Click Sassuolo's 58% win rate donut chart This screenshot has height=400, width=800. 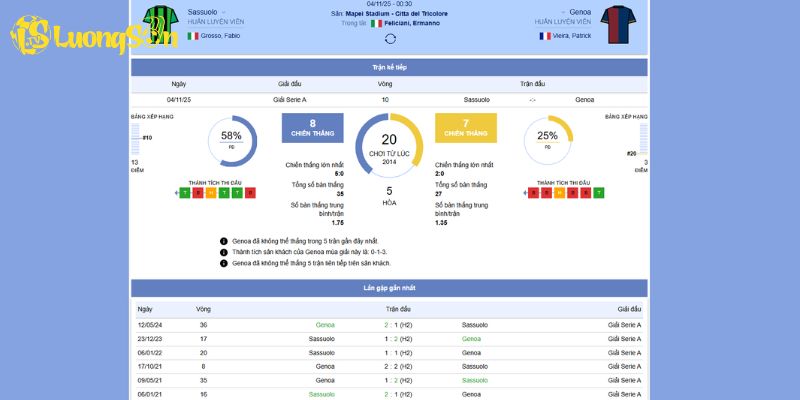(x=232, y=141)
